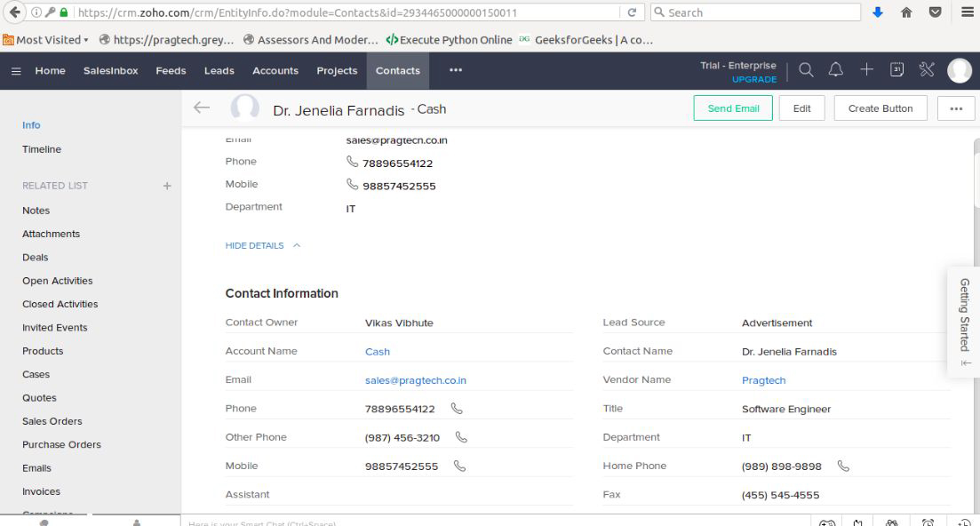The height and width of the screenshot is (526, 980).
Task: Click the UPGRADE link
Action: [x=754, y=79]
